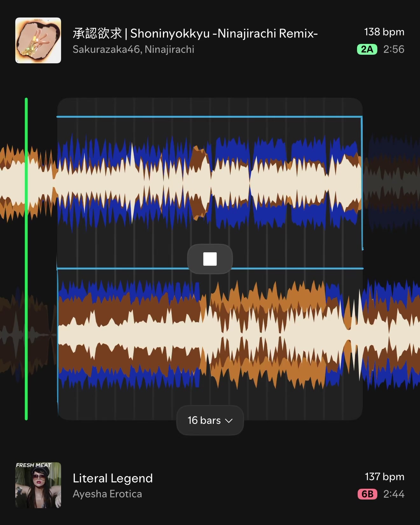Viewport: 420px width, 525px height.
Task: Click artist name Ayesha Erotica
Action: (x=107, y=494)
